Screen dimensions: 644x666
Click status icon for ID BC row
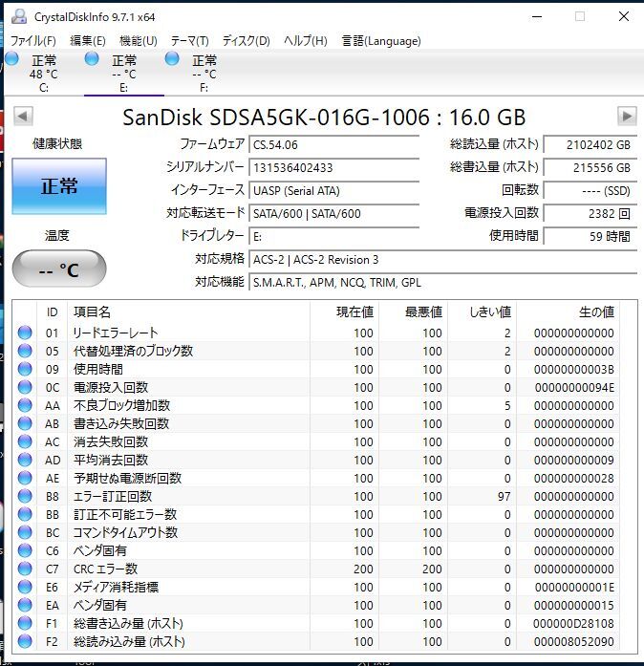(x=25, y=532)
